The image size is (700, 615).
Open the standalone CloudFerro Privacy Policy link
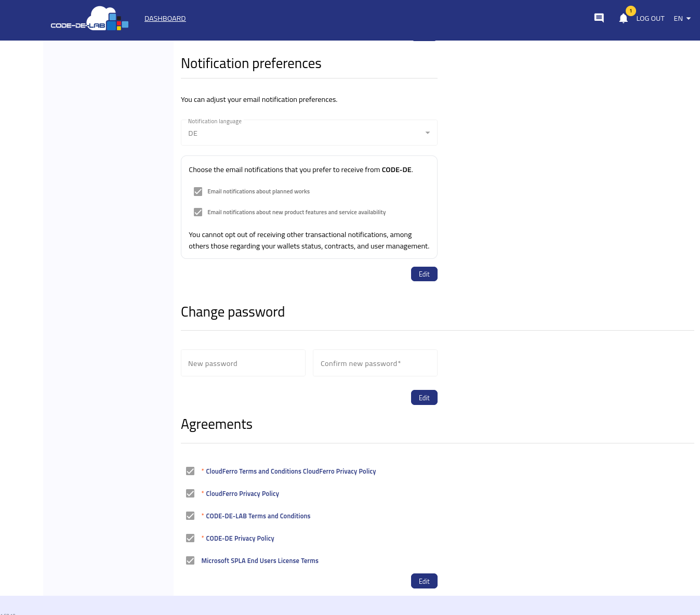tap(242, 494)
